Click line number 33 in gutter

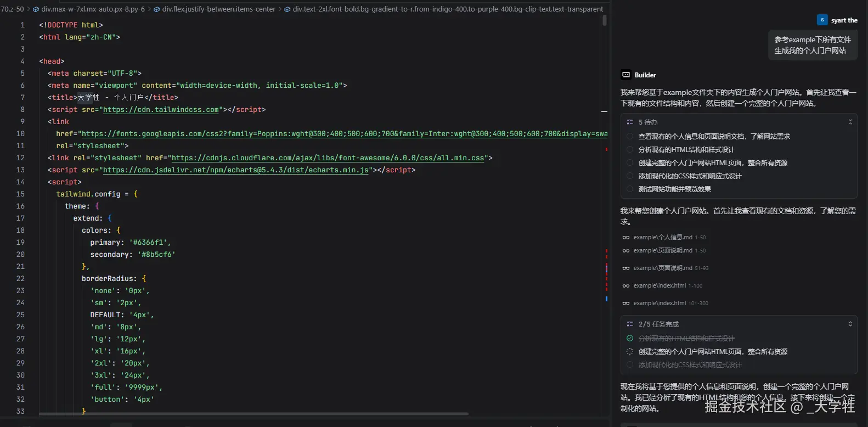(20, 412)
